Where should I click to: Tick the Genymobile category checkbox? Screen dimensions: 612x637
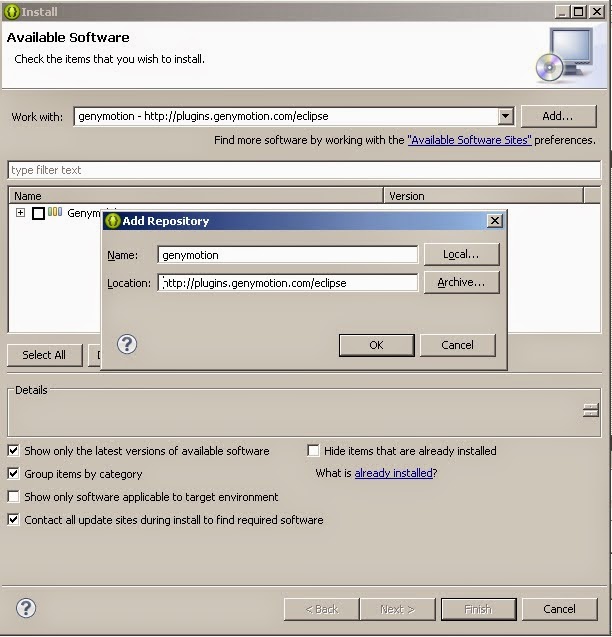(x=38, y=213)
